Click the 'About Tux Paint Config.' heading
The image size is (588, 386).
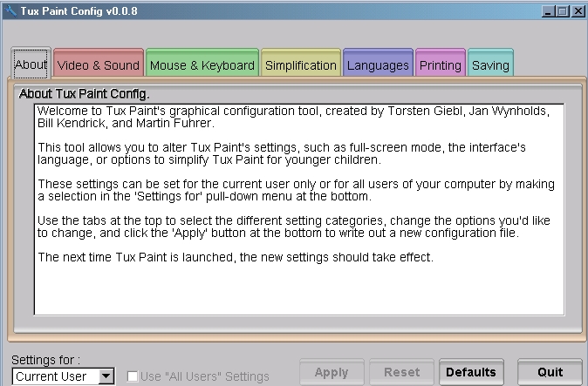click(x=85, y=93)
